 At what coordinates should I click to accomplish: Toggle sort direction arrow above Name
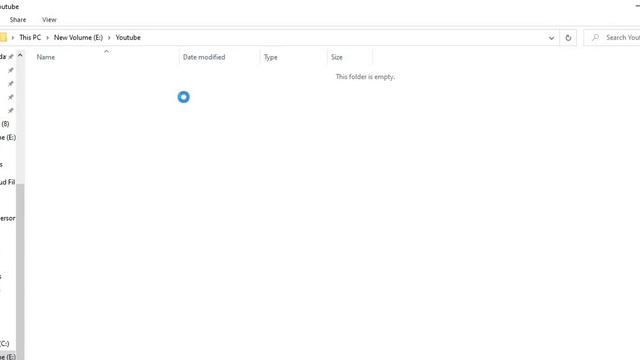(x=106, y=51)
